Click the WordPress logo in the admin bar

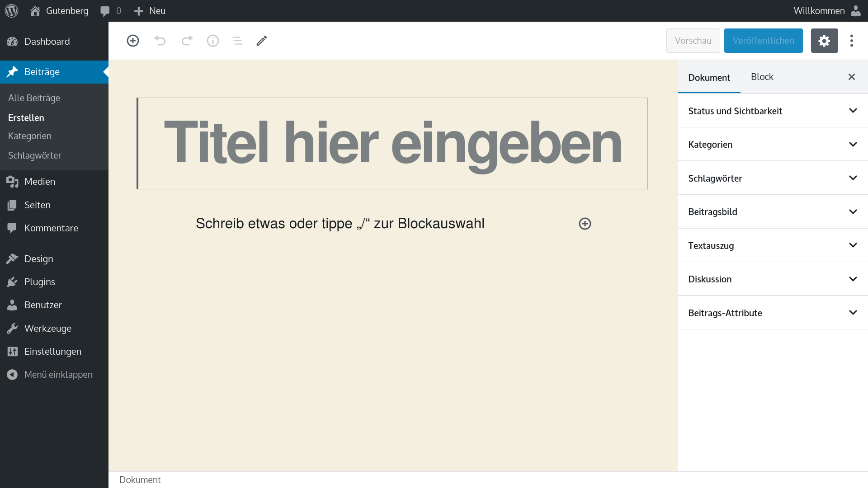pos(11,10)
